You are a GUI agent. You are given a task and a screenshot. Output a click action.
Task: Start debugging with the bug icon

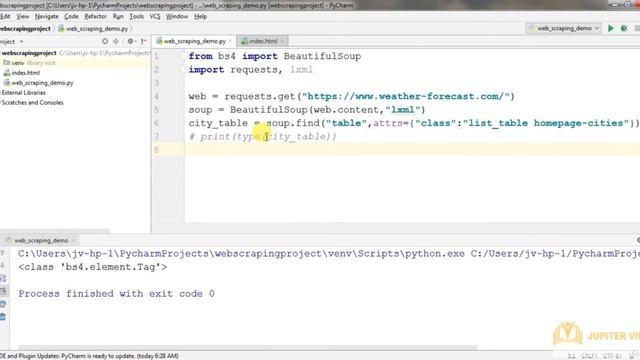(624, 28)
